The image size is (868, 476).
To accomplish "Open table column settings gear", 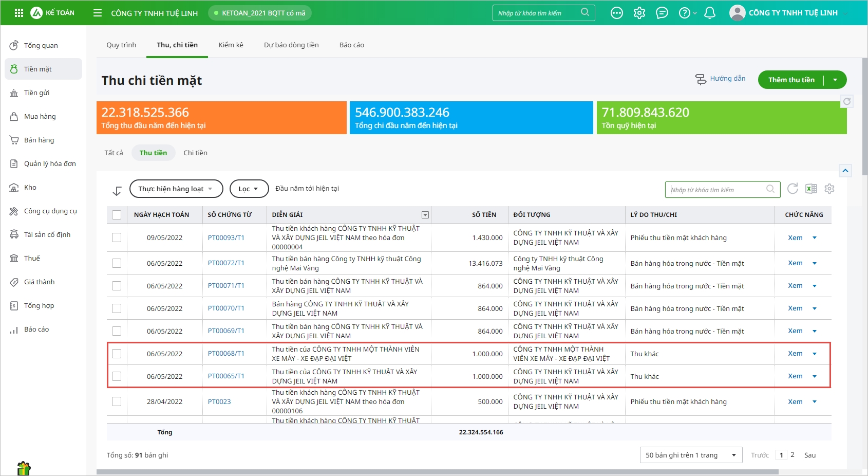I will (x=829, y=189).
